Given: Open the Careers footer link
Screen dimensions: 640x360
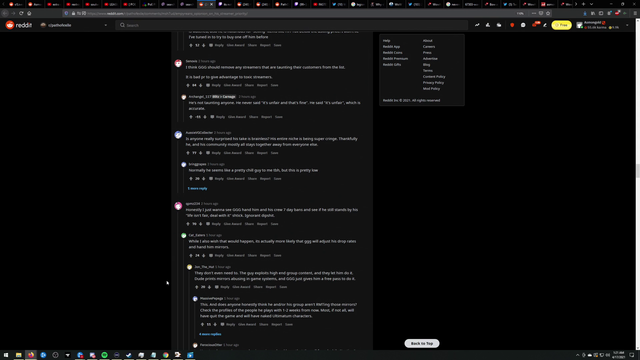Looking at the screenshot, I should [x=429, y=47].
